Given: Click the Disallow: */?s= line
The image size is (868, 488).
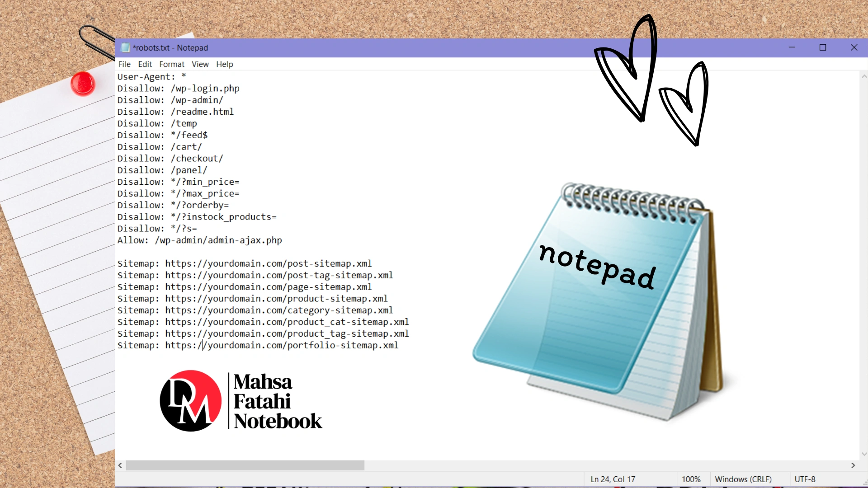Looking at the screenshot, I should coord(157,229).
